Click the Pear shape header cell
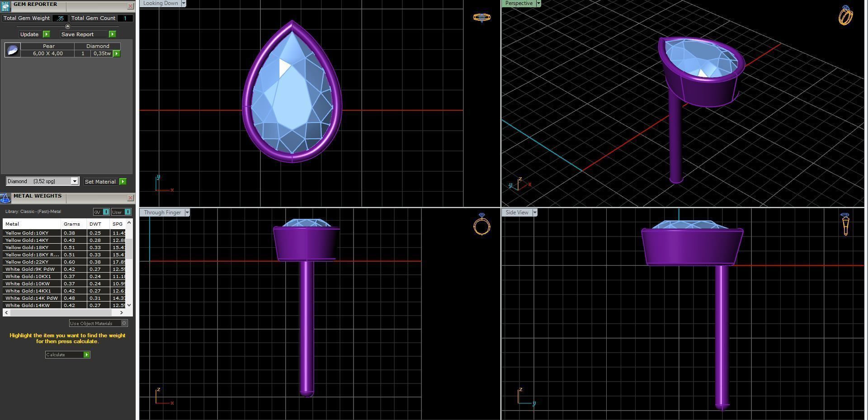The width and height of the screenshot is (868, 420). point(48,46)
